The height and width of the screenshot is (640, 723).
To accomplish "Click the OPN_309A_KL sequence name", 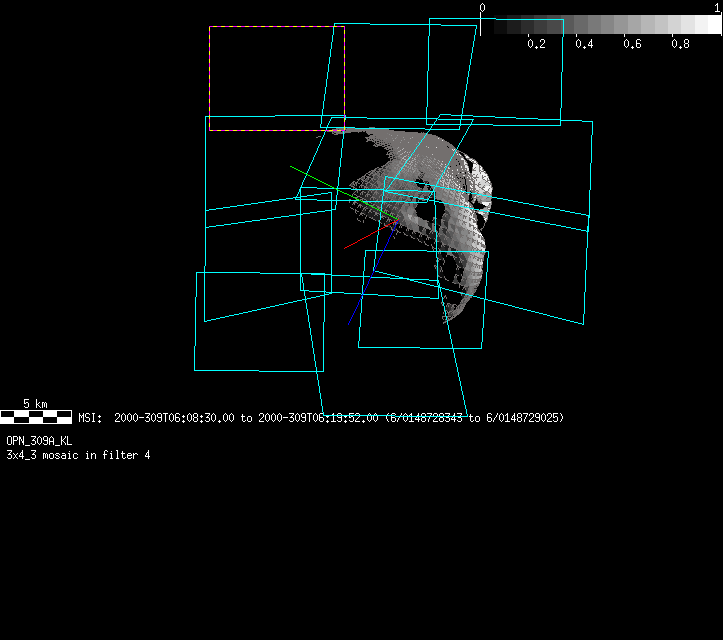I will coord(39,440).
